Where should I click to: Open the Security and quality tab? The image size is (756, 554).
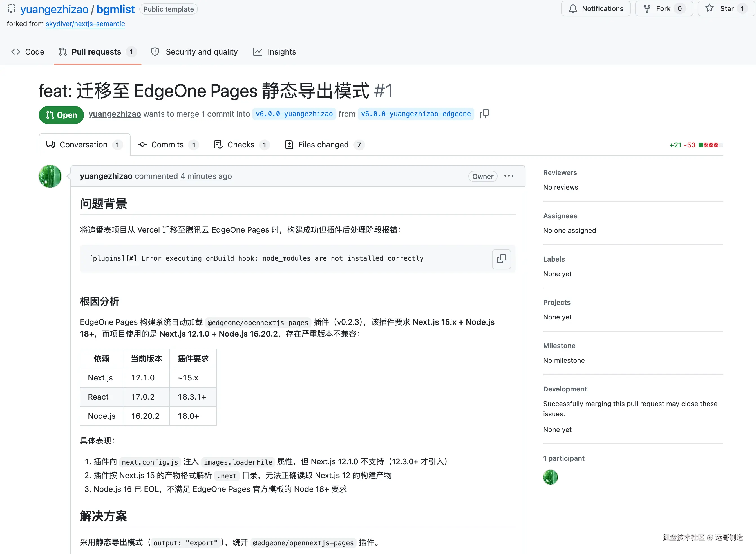(194, 52)
